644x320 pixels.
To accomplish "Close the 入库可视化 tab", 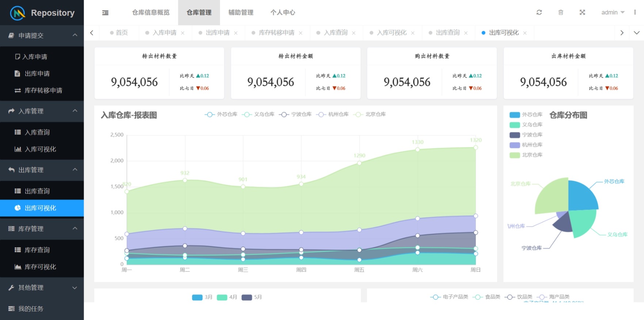I will pos(413,33).
